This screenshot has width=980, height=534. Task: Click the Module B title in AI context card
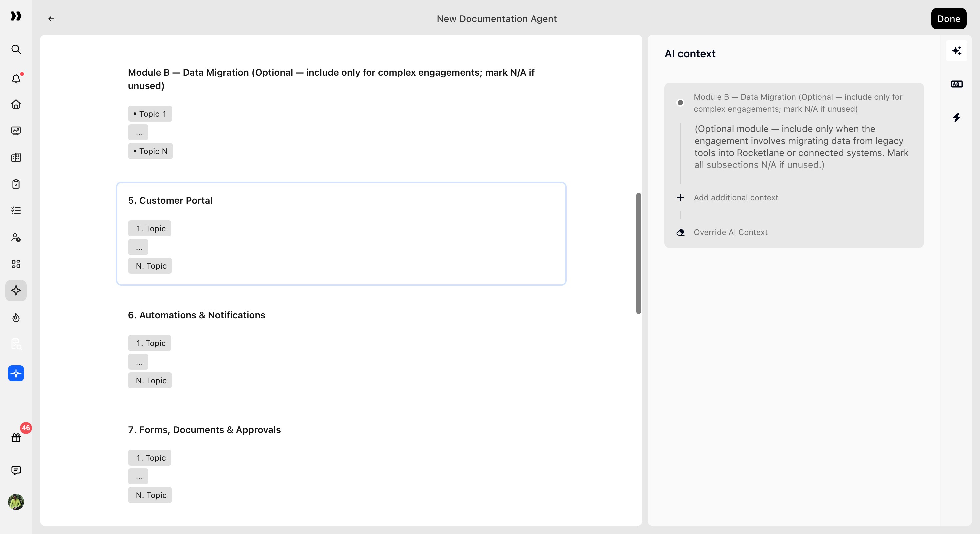pyautogui.click(x=798, y=103)
